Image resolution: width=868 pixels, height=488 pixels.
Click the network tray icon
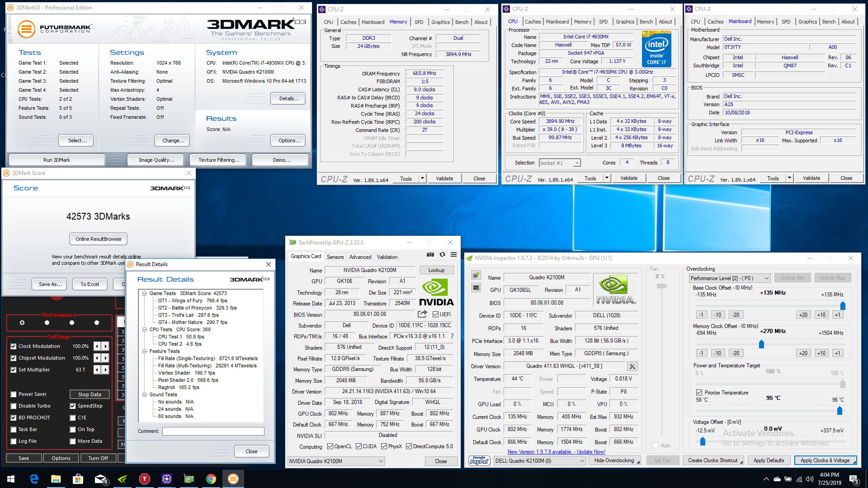pyautogui.click(x=799, y=479)
